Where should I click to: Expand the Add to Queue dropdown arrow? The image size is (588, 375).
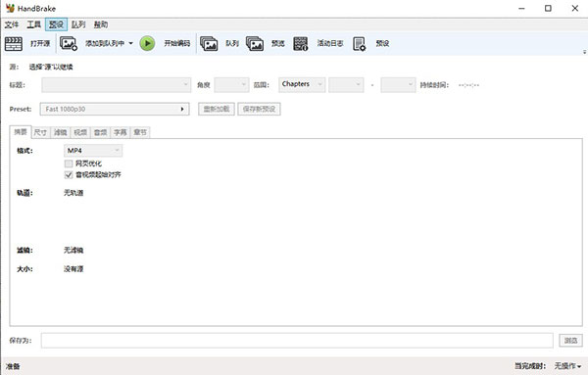pyautogui.click(x=131, y=43)
